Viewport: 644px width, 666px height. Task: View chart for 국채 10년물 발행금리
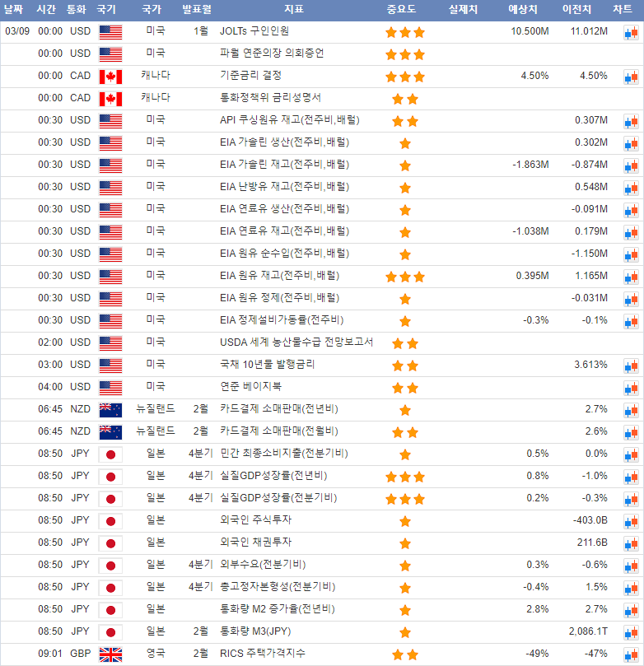pos(631,366)
